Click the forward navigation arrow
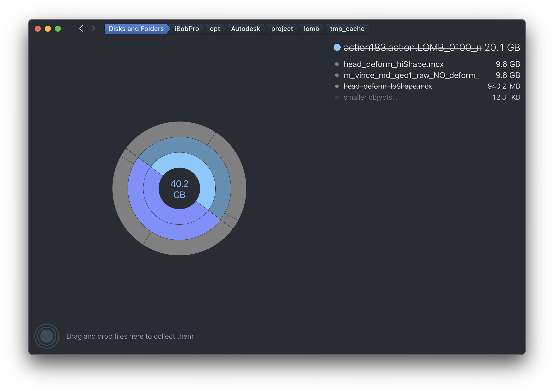The image size is (554, 392). click(x=93, y=28)
